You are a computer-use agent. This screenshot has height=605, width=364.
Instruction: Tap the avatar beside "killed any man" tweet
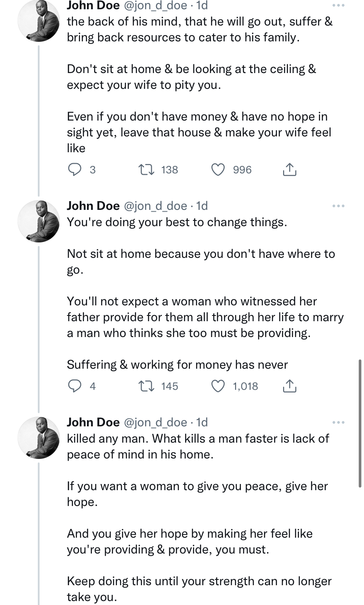39,438
